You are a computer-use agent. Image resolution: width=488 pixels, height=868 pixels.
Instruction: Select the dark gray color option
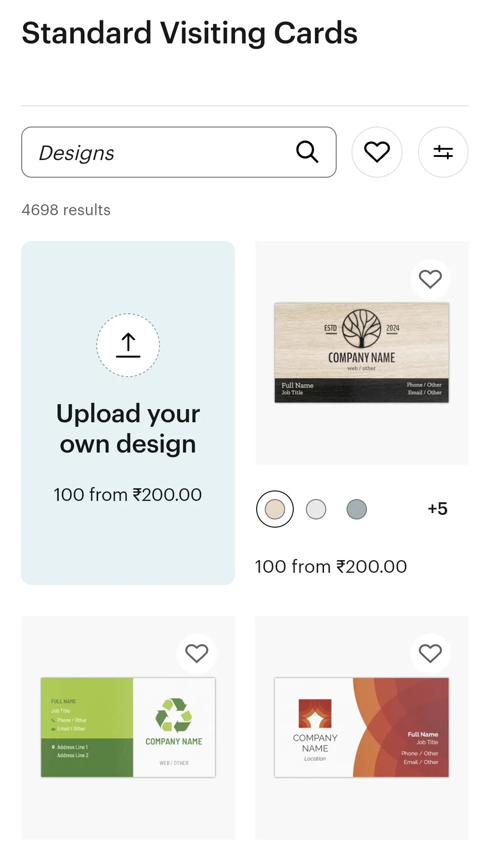click(357, 509)
